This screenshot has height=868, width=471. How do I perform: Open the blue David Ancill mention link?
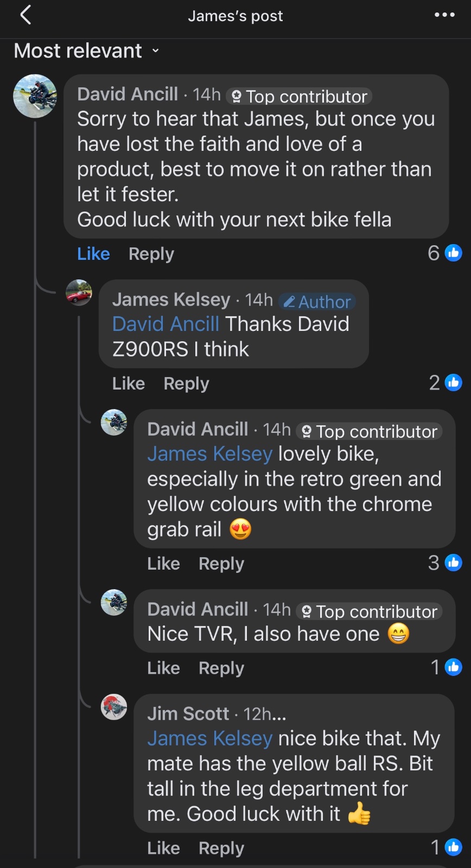click(x=166, y=324)
